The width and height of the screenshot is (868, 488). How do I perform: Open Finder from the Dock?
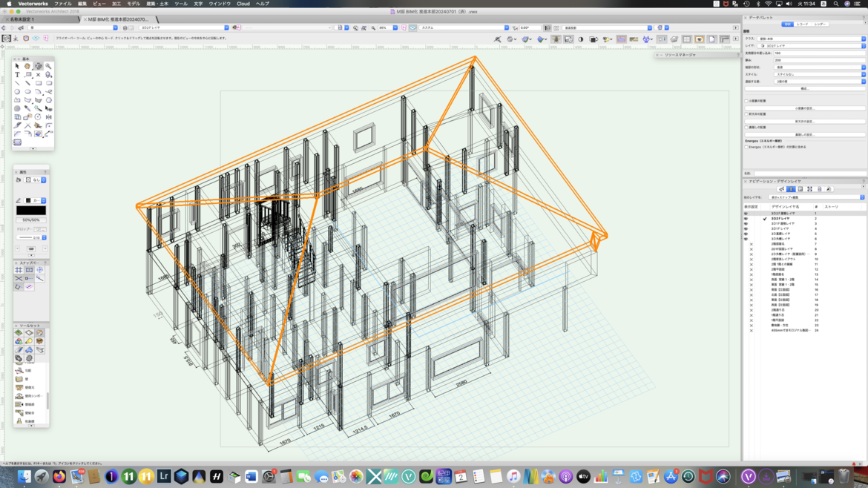point(24,477)
